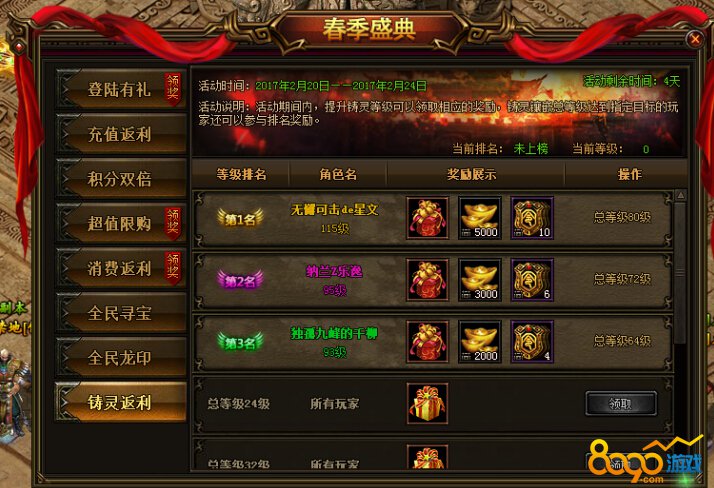
Task: Select the gift box for total level 24
Action: (427, 403)
